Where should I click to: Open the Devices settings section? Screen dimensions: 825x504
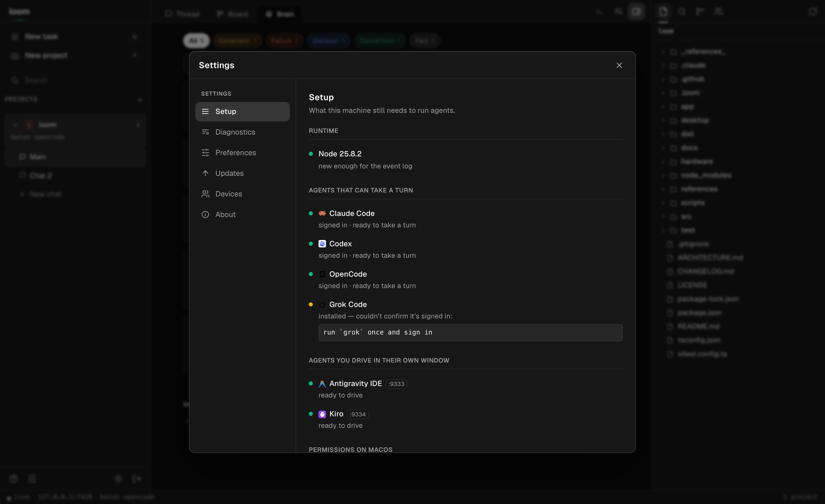point(242,194)
